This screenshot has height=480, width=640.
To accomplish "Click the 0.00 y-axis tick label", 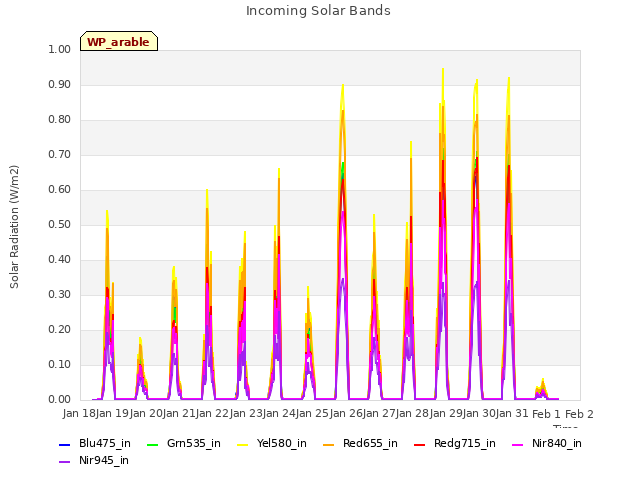I will 60,400.
